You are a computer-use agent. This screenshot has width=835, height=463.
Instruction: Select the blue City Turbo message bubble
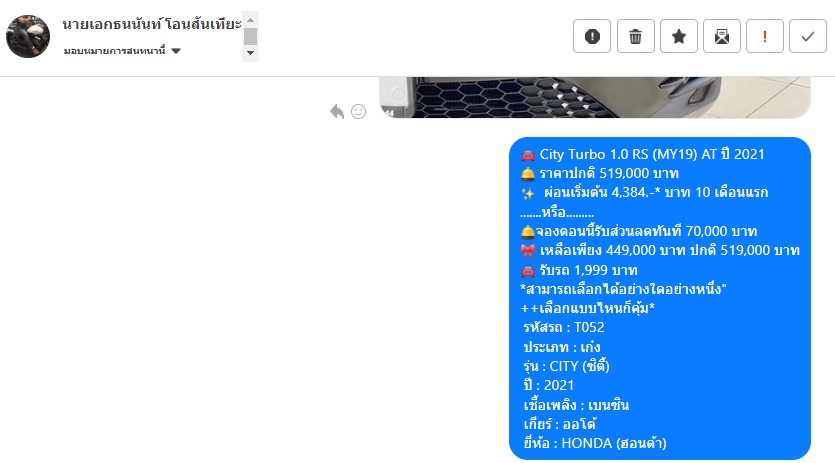coord(660,298)
